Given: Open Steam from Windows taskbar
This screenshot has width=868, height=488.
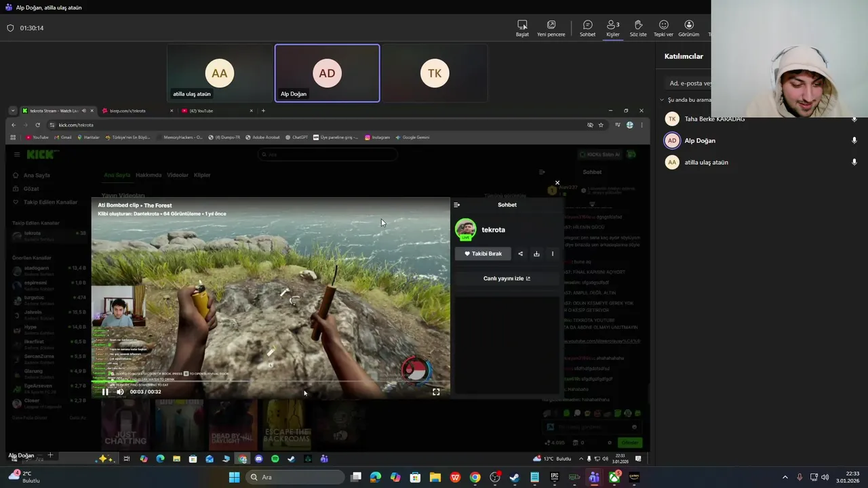Looking at the screenshot, I should tap(515, 477).
